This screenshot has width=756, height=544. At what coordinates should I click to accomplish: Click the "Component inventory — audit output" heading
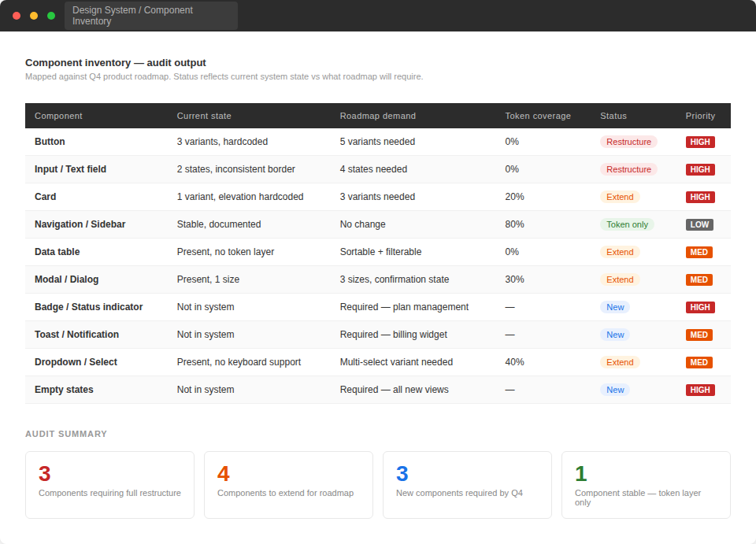click(116, 63)
